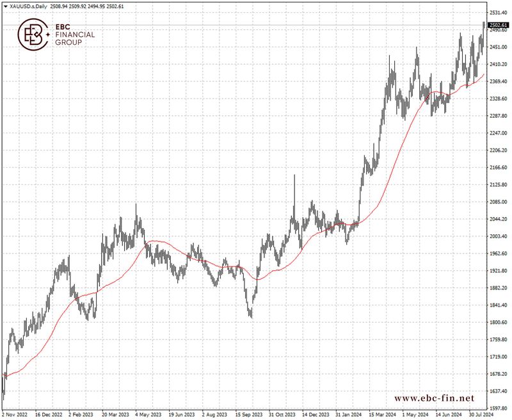Click the highlighted current price tag 2502.61
512x420 pixels.
[x=498, y=25]
